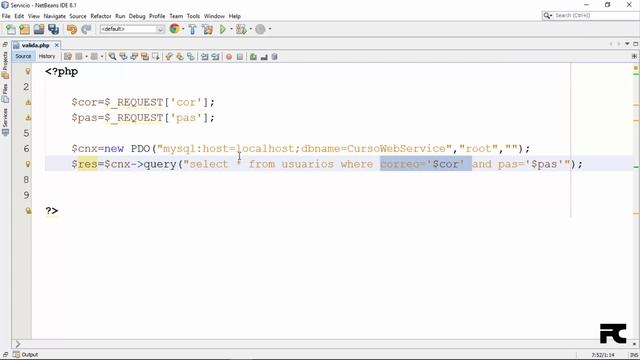Image resolution: width=640 pixels, height=360 pixels.
Task: Click the cursor position 7:52/1:14 in status bar
Action: (x=603, y=355)
